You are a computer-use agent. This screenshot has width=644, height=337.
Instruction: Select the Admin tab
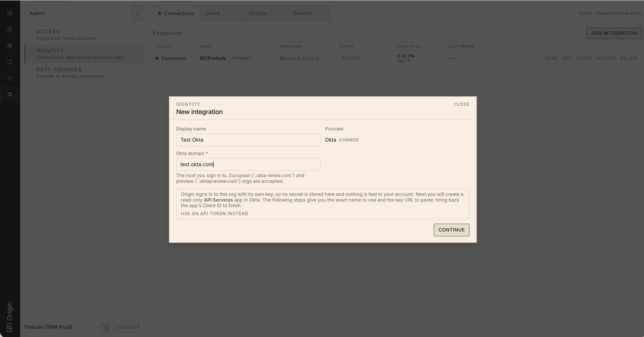click(46, 13)
